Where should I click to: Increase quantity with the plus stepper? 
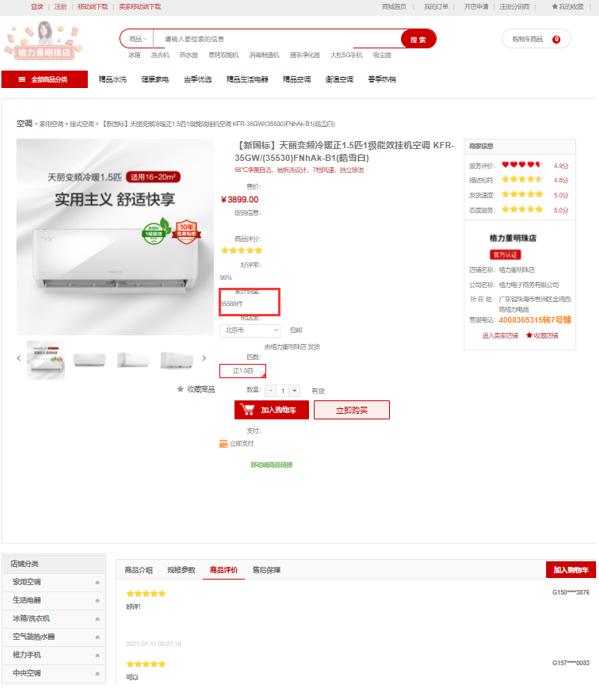pyautogui.click(x=294, y=390)
